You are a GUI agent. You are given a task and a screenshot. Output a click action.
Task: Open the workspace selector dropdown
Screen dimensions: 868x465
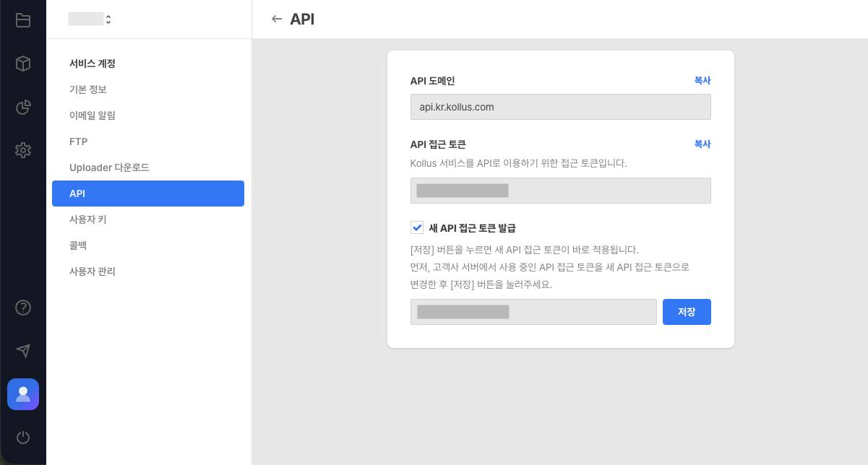click(x=90, y=19)
